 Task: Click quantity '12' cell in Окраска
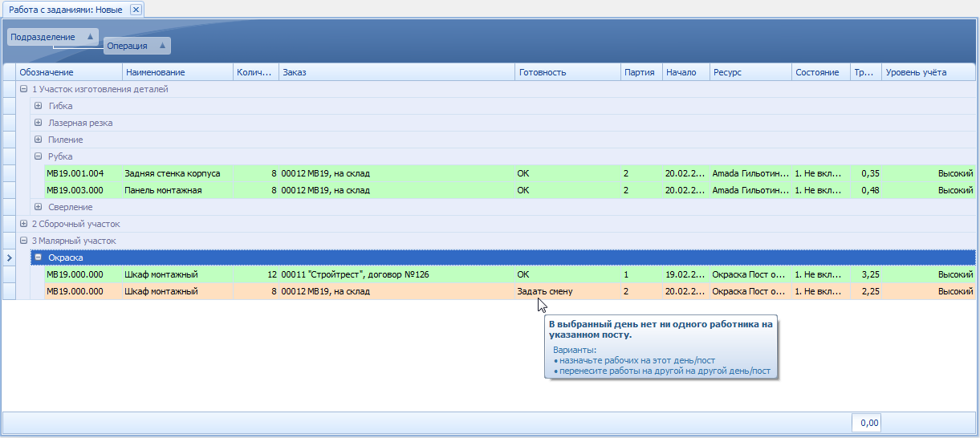point(255,274)
